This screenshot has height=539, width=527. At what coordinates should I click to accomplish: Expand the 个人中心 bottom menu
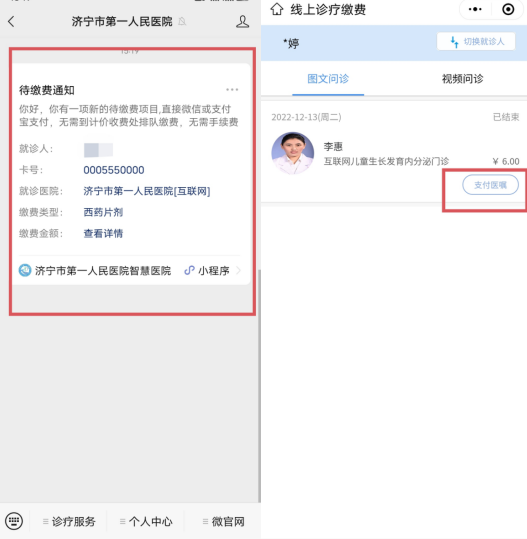click(146, 521)
